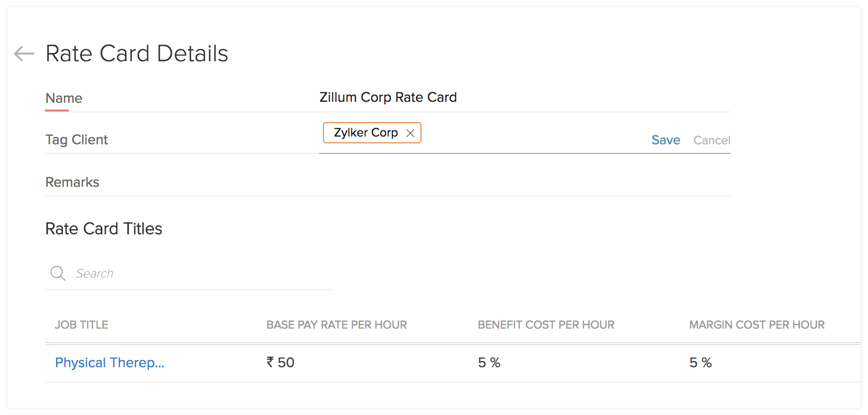
Task: Click the Remarks field label
Action: tap(72, 182)
